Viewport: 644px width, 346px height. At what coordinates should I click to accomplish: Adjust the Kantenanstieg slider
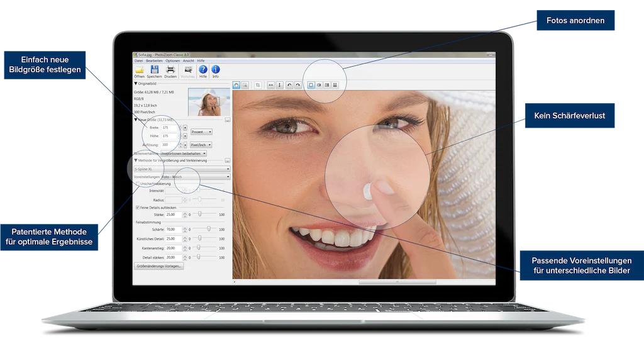pos(198,248)
